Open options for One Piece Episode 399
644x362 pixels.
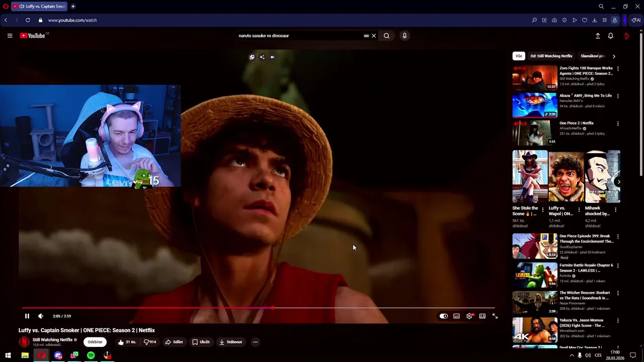(x=618, y=236)
